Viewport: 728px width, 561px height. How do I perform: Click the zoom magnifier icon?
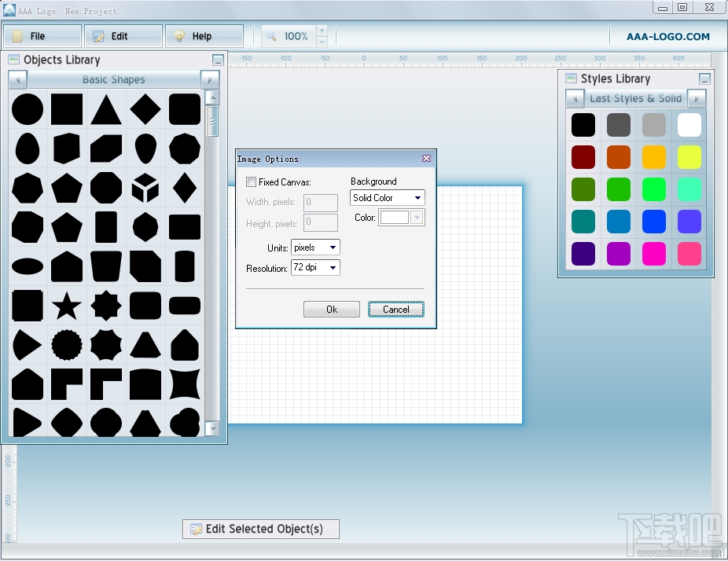point(270,36)
